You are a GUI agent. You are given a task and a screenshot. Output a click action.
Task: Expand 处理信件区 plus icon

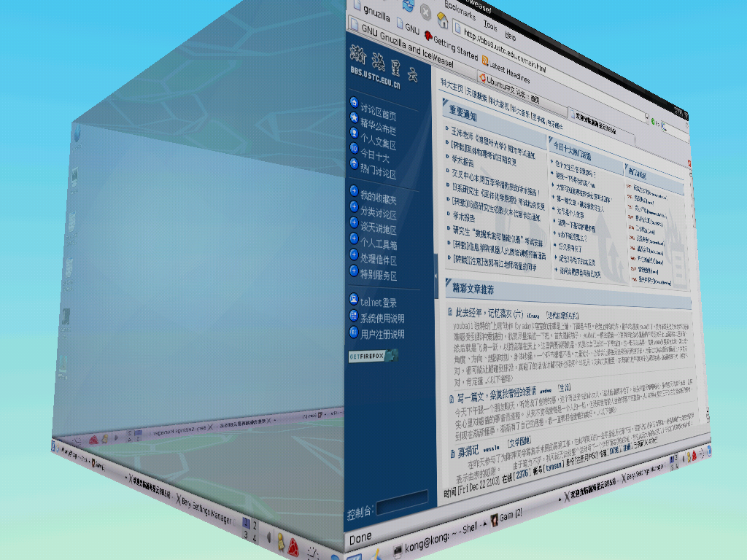354,254
